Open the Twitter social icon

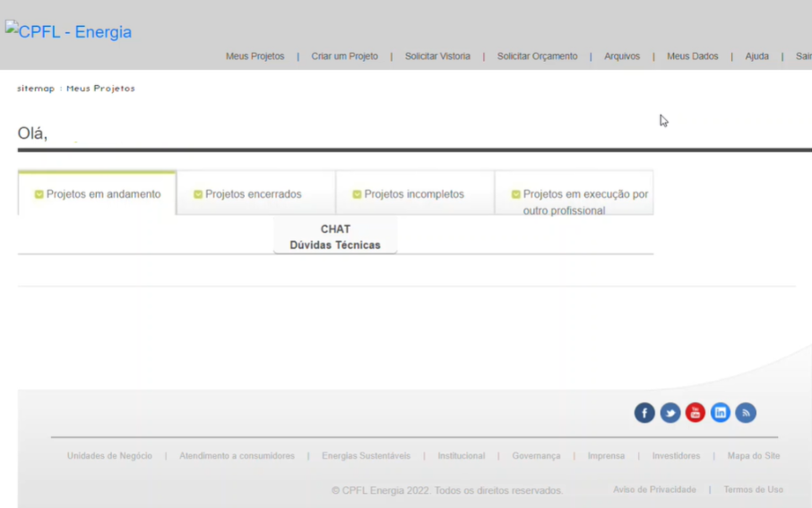(670, 413)
